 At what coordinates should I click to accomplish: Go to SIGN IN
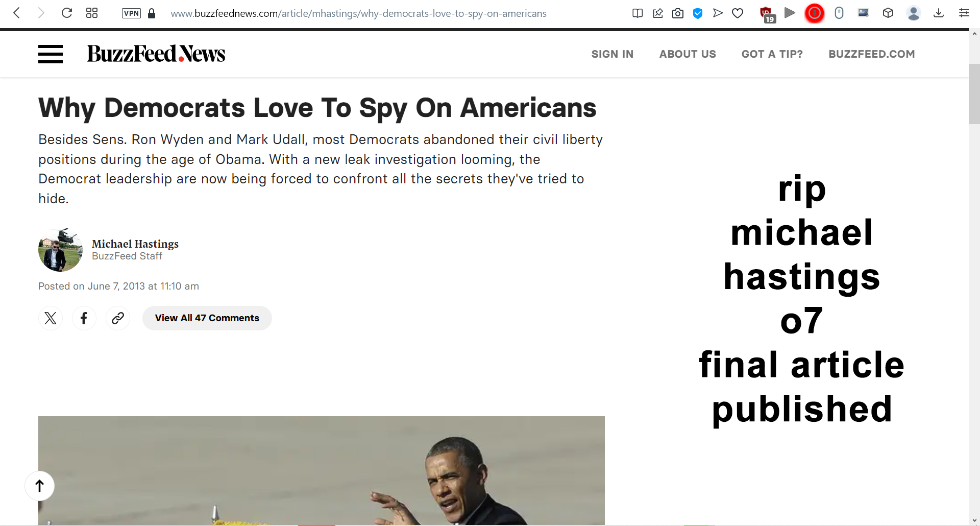click(612, 54)
